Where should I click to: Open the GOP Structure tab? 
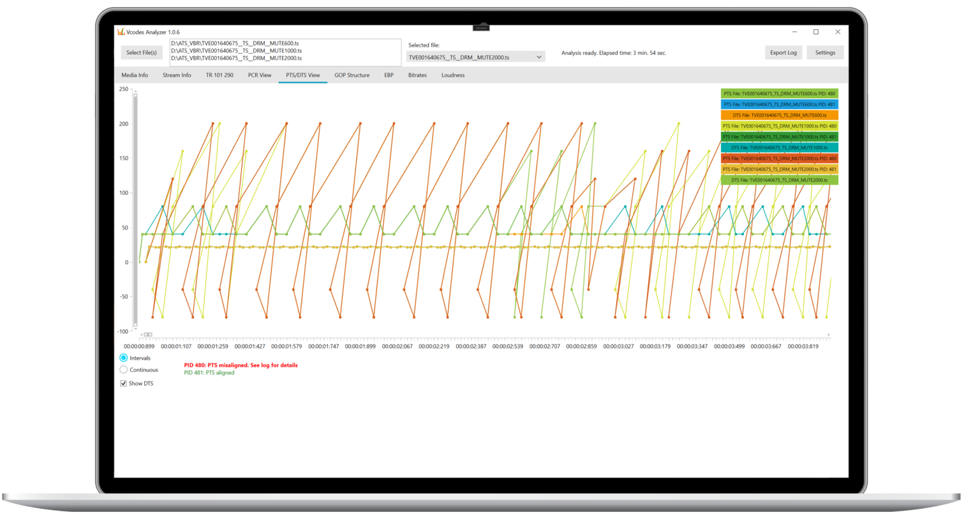click(352, 75)
